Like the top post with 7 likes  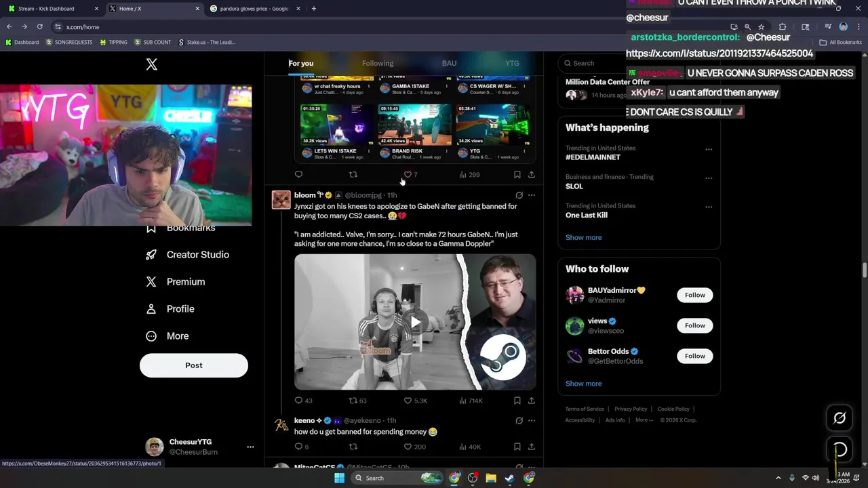point(410,175)
